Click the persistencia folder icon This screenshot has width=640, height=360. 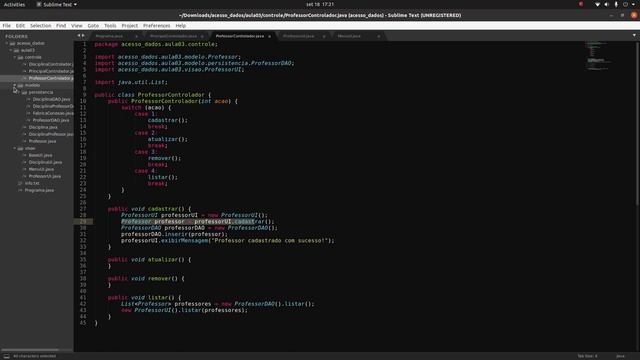[24, 92]
